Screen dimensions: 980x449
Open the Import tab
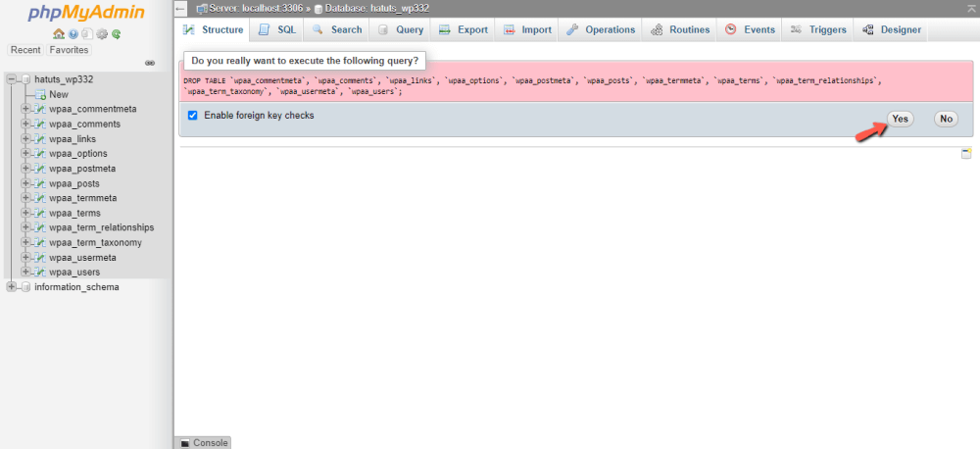pos(527,29)
